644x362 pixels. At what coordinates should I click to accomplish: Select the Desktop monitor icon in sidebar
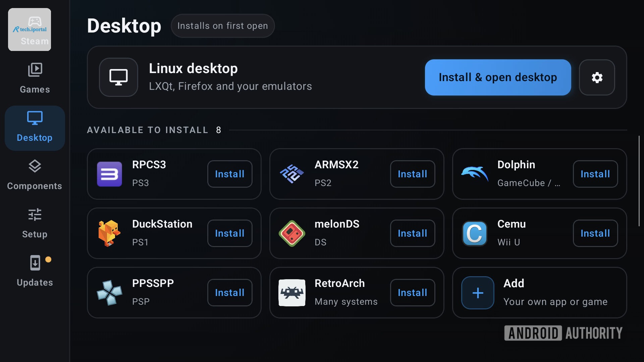[x=35, y=118]
